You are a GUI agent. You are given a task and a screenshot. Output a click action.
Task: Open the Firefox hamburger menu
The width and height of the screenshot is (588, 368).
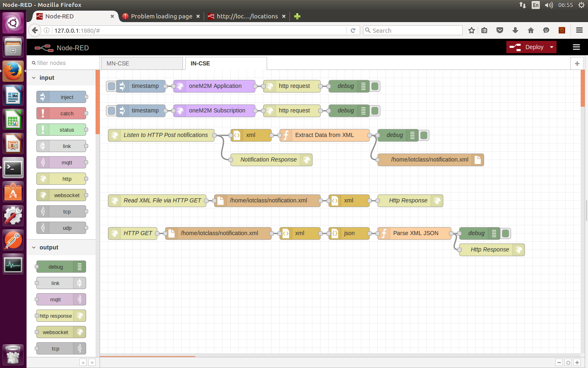tap(579, 30)
